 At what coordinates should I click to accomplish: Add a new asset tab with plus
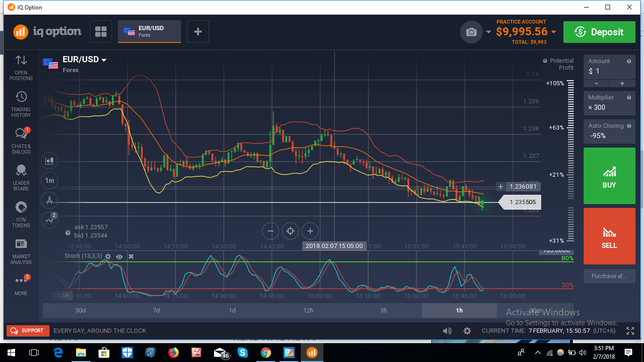pyautogui.click(x=198, y=32)
